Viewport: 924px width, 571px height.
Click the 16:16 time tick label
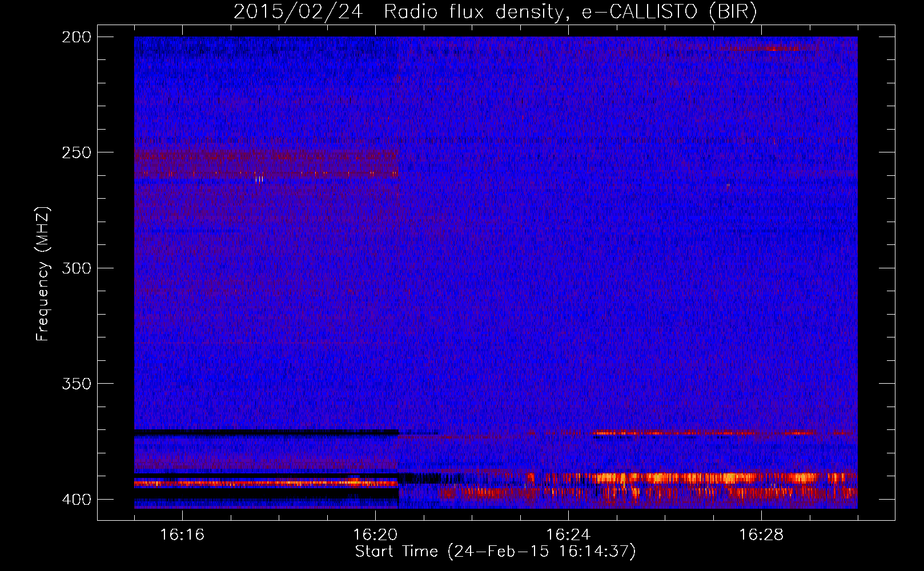(182, 534)
